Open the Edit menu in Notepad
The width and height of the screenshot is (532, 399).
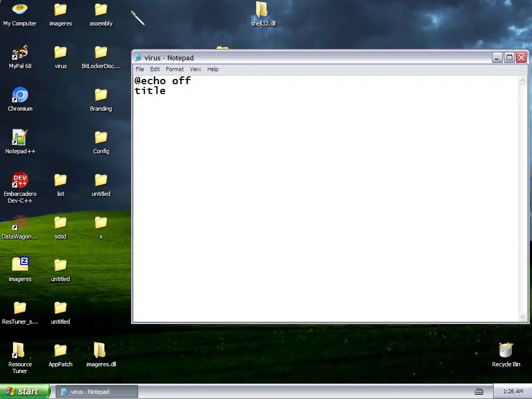(x=155, y=69)
